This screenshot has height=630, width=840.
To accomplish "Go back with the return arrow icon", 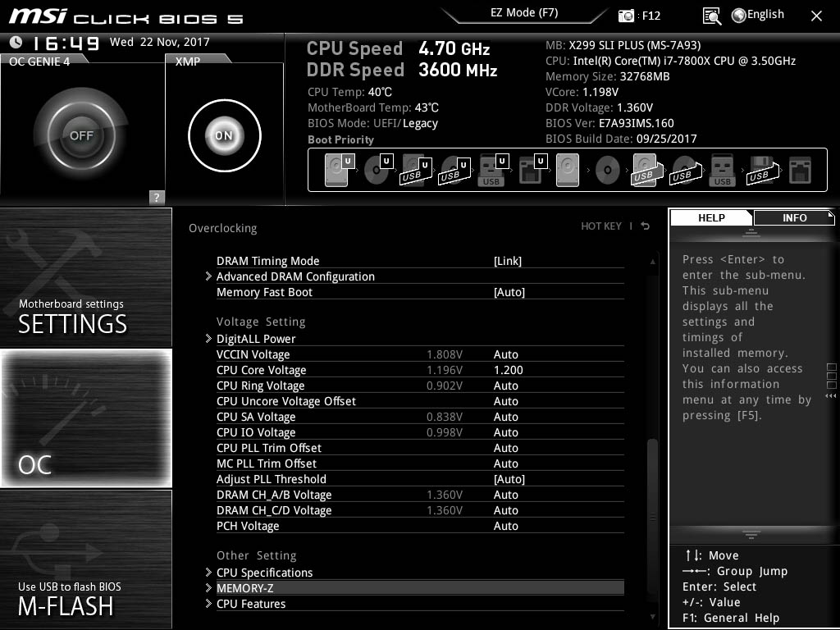I will click(x=646, y=226).
